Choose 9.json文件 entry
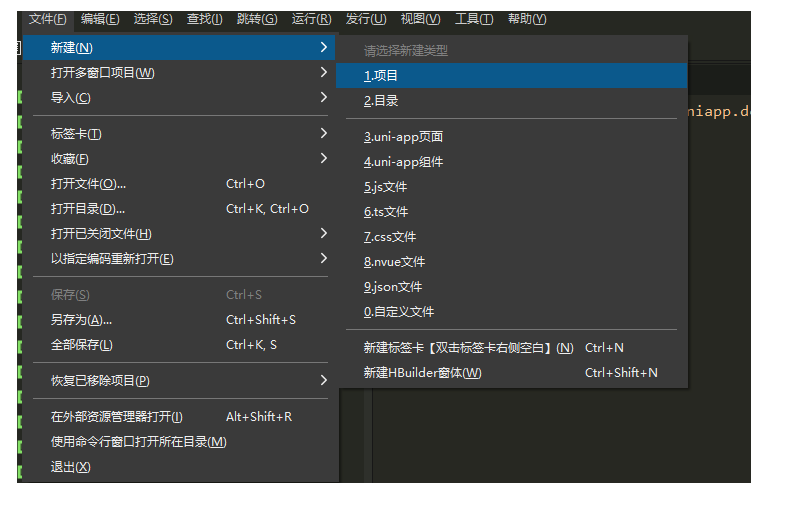Screen dimensions: 785x506 [x=392, y=287]
